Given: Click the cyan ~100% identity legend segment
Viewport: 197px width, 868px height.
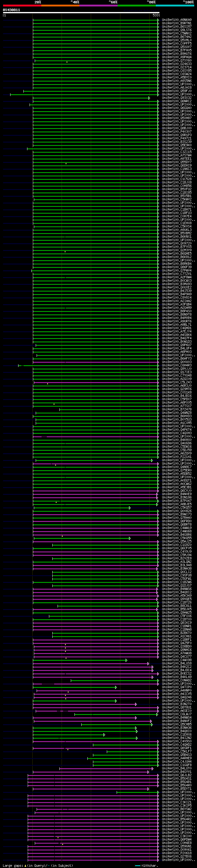Looking at the screenshot, I should tap(175, 6).
